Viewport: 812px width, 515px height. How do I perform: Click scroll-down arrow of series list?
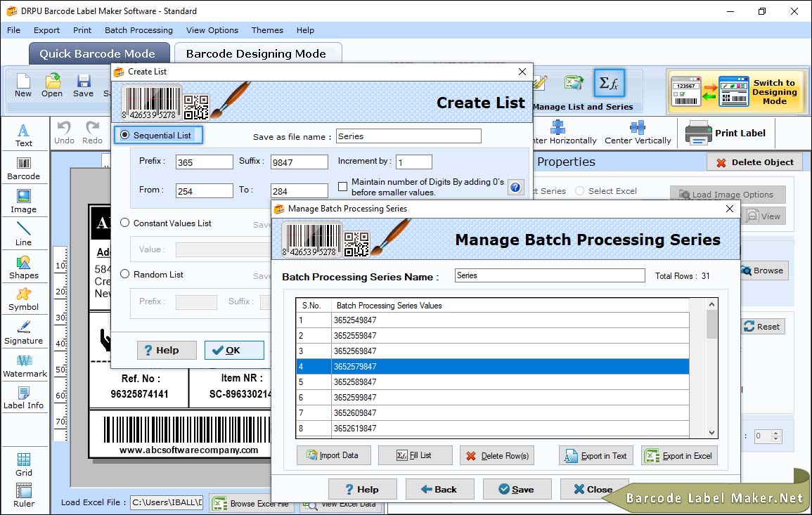pos(711,433)
